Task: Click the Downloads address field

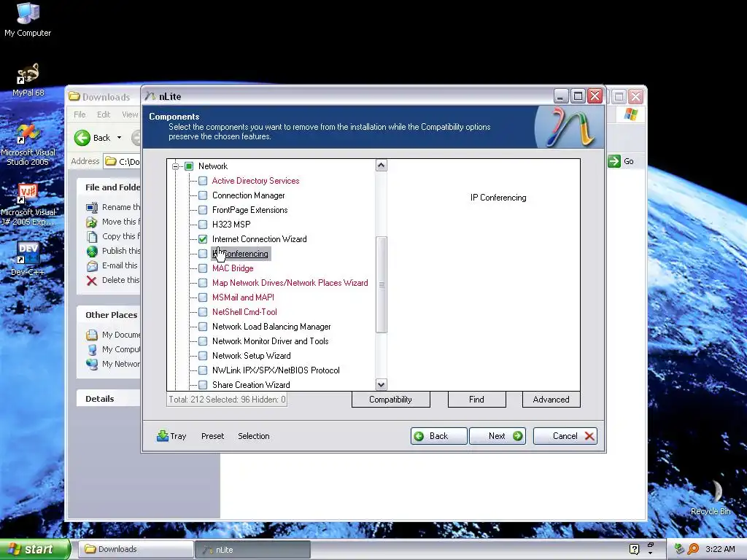Action: (x=122, y=161)
